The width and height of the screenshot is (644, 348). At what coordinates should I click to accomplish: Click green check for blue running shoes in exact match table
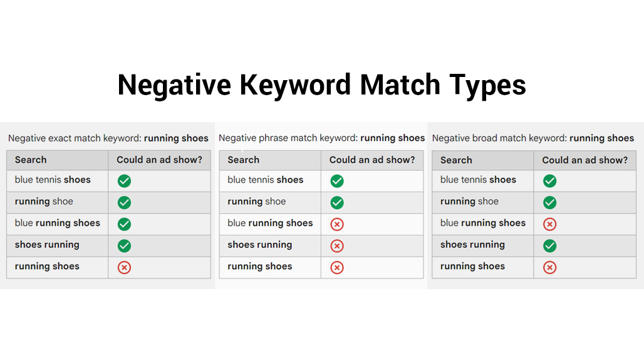pyautogui.click(x=124, y=224)
